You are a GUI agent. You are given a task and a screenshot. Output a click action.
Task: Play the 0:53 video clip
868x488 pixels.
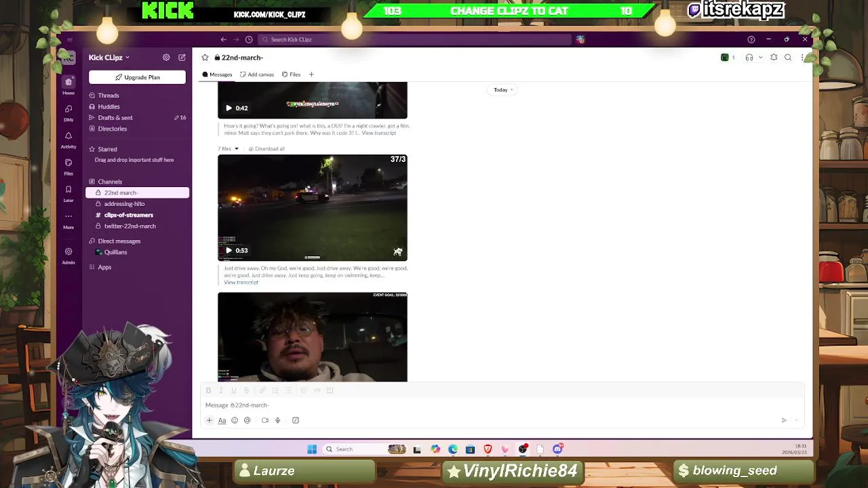(229, 250)
